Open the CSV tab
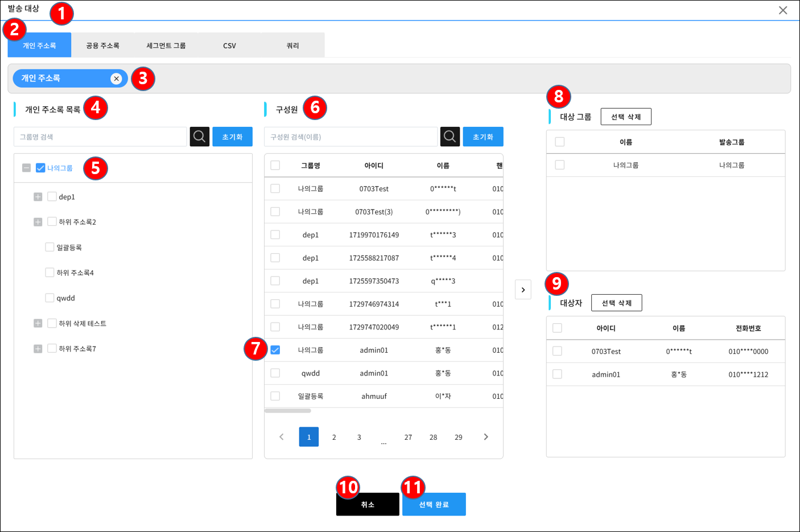 pyautogui.click(x=229, y=45)
